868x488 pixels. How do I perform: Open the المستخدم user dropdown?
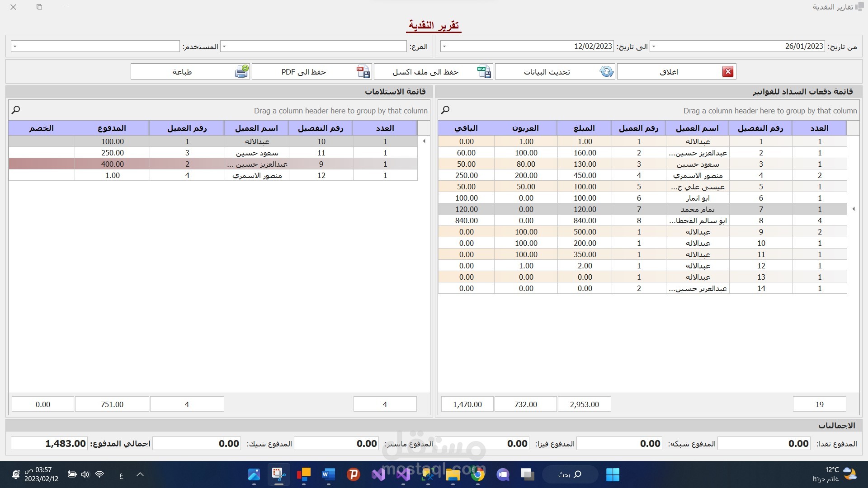pyautogui.click(x=15, y=47)
